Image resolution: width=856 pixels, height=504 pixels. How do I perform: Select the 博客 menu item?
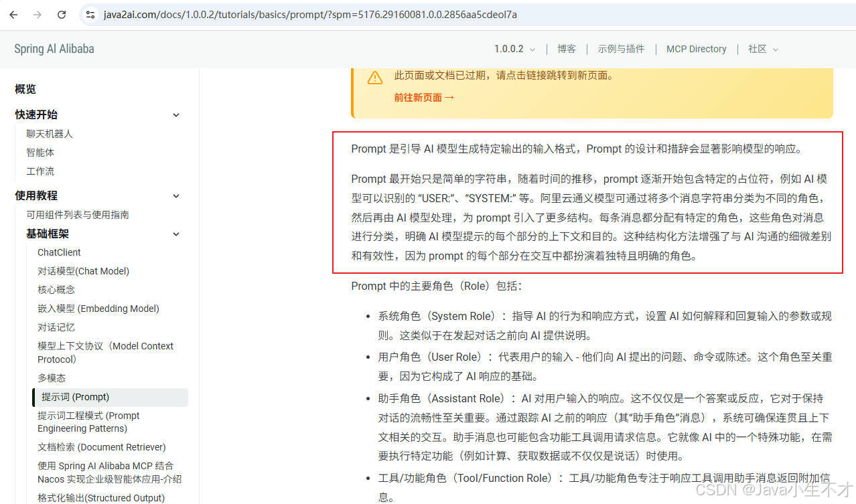[x=566, y=49]
